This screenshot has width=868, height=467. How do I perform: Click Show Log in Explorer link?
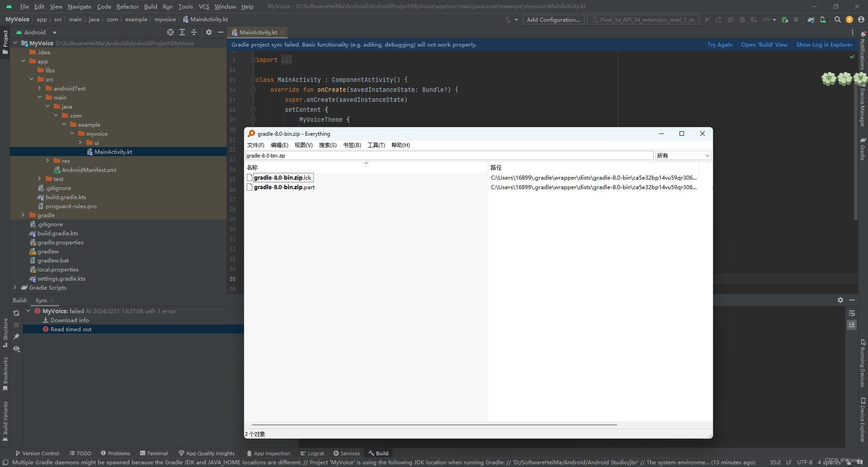click(x=824, y=45)
